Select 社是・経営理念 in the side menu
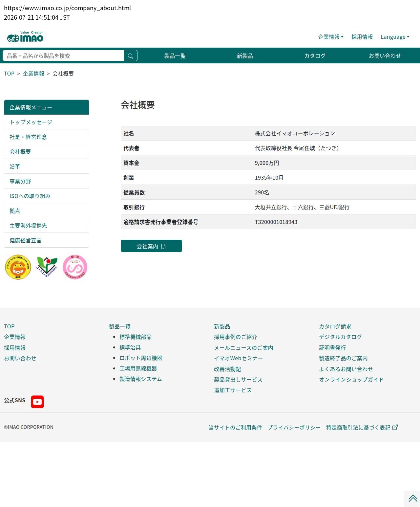Image resolution: width=420 pixels, height=507 pixels. pos(47,137)
